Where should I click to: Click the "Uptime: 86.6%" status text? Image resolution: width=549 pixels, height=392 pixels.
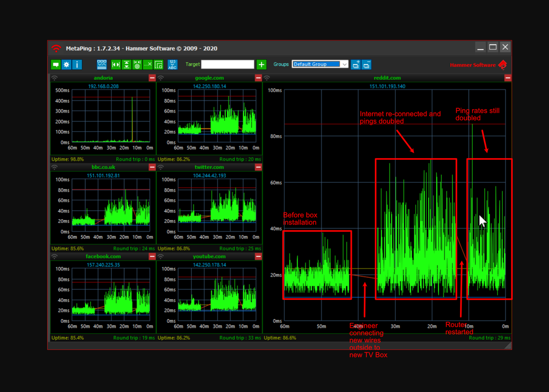pos(280,338)
